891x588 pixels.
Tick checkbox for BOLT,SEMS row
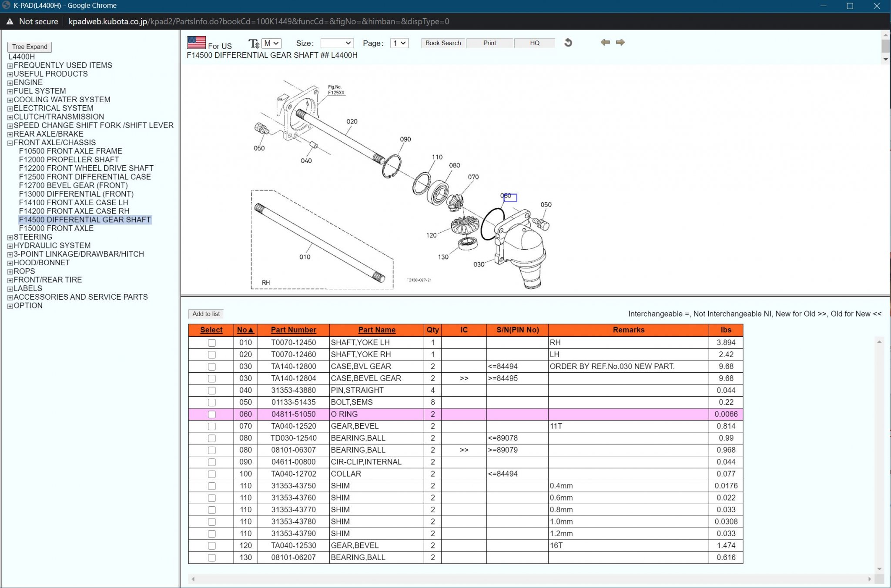click(211, 402)
